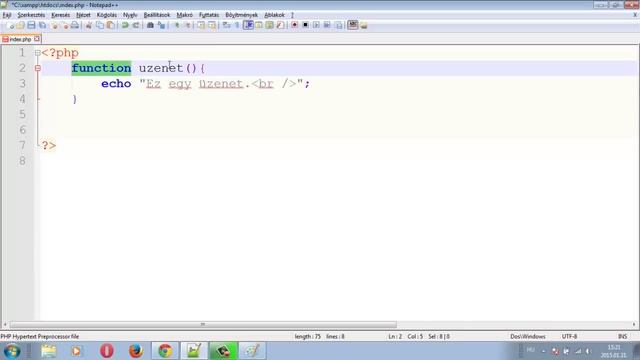
Task: Click the Replace toolbar icon
Action: pyautogui.click(x=161, y=25)
